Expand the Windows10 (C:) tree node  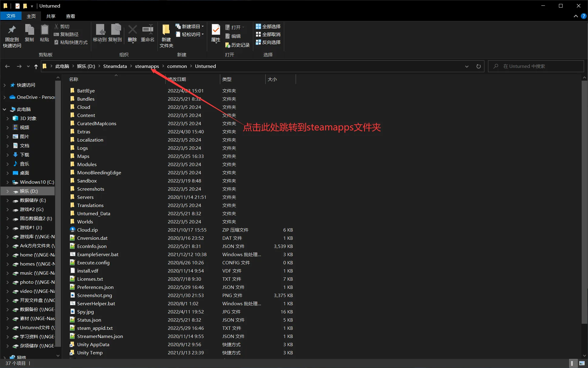click(8, 182)
